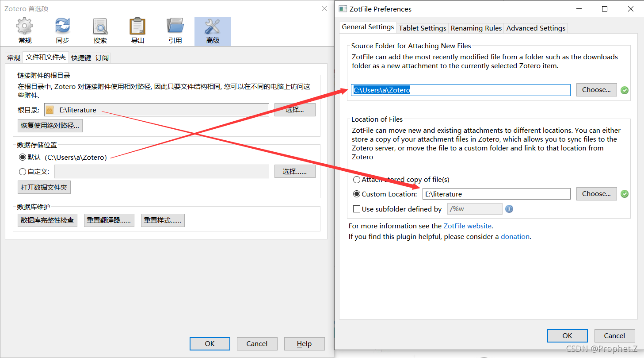Click the Custom Location field E:\literature
644x358 pixels.
pyautogui.click(x=496, y=194)
